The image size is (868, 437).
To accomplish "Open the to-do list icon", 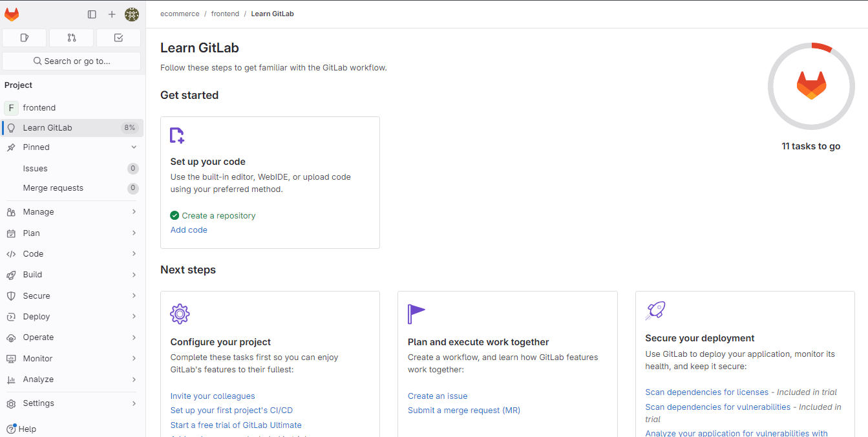I will [x=118, y=37].
